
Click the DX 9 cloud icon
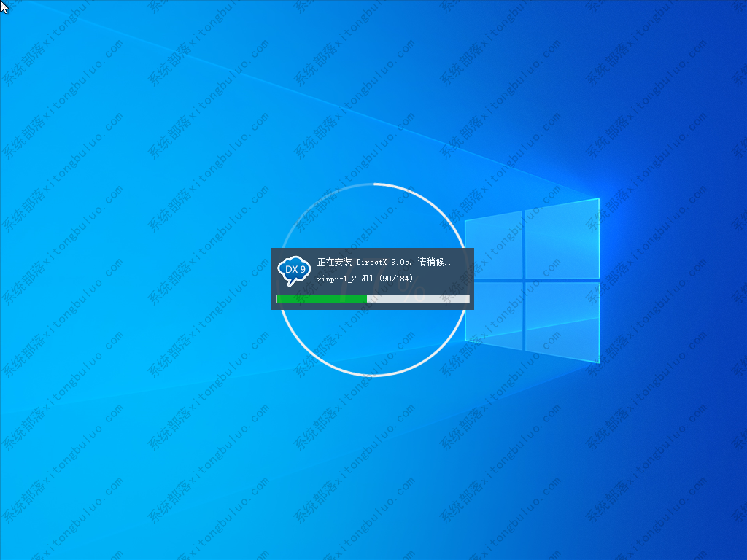293,271
